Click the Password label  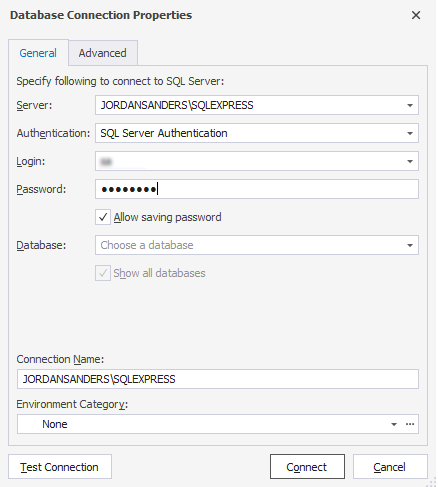pos(41,189)
